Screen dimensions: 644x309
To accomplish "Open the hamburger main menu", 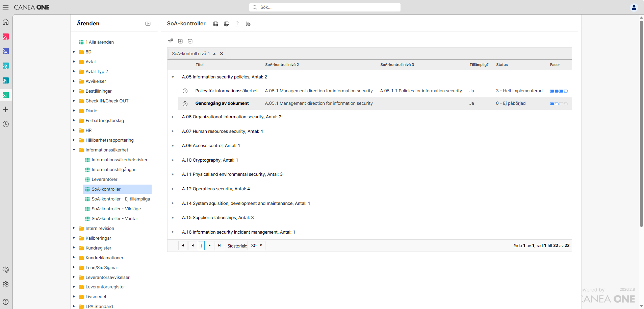I will coord(6,7).
